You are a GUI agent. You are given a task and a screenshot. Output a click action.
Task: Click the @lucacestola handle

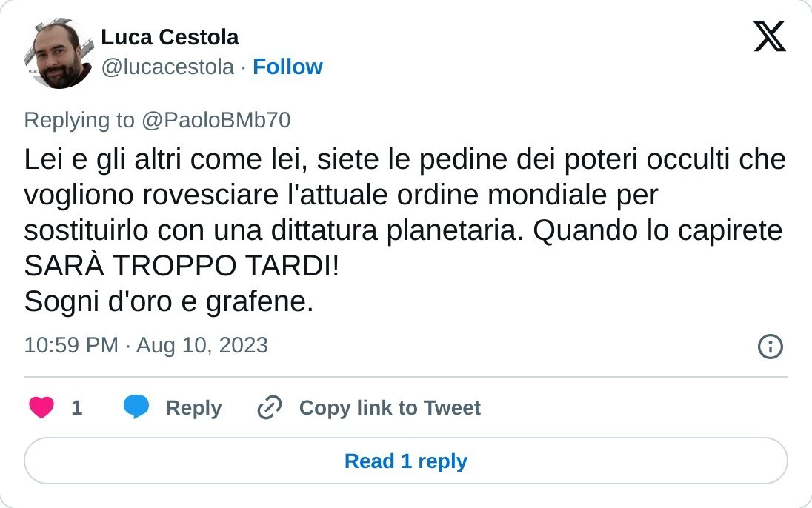(x=167, y=67)
